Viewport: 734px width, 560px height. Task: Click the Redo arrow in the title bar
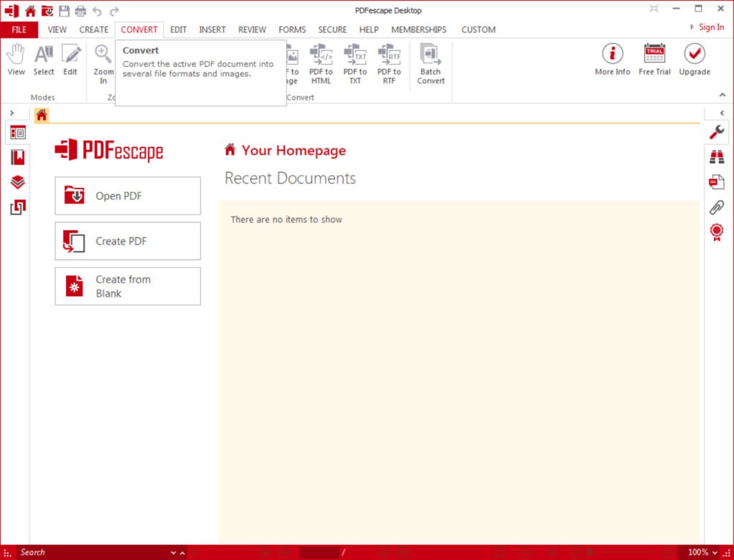coord(114,10)
